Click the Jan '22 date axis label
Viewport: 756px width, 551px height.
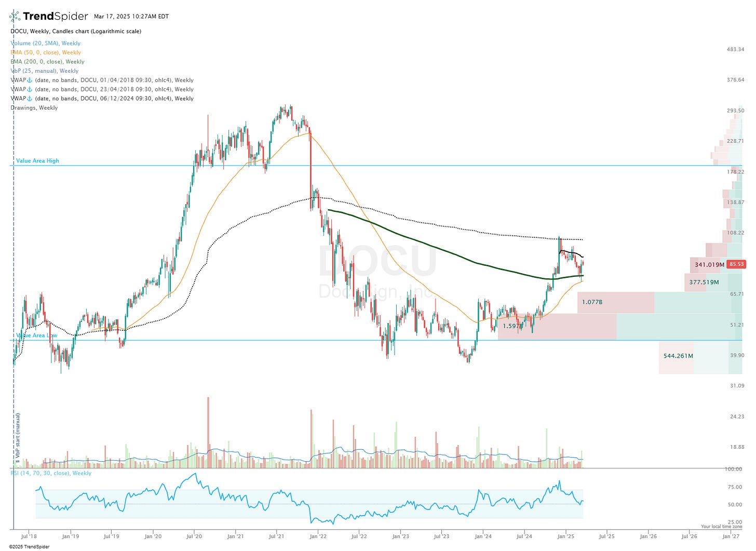point(318,536)
